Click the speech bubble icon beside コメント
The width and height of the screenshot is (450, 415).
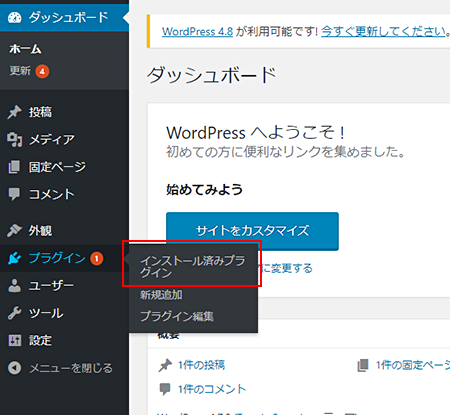pyautogui.click(x=14, y=194)
